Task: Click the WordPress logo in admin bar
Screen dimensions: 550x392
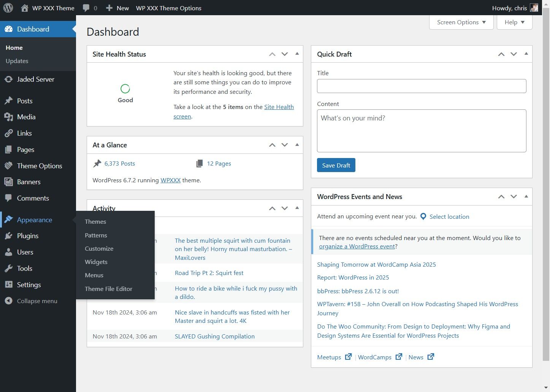Action: pyautogui.click(x=8, y=8)
